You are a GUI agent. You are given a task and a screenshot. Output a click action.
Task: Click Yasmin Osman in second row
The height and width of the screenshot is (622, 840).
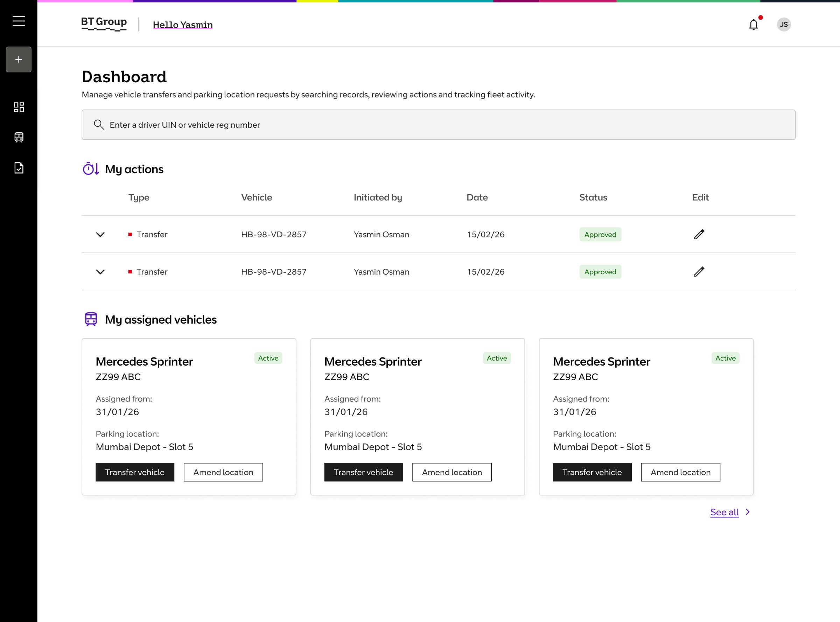pyautogui.click(x=381, y=272)
